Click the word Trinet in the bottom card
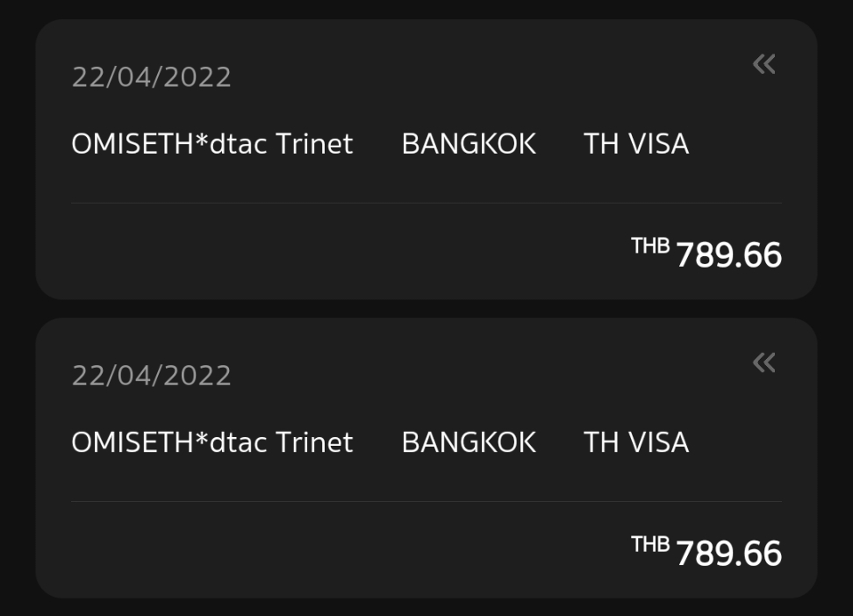The width and height of the screenshot is (853, 616). pos(314,442)
